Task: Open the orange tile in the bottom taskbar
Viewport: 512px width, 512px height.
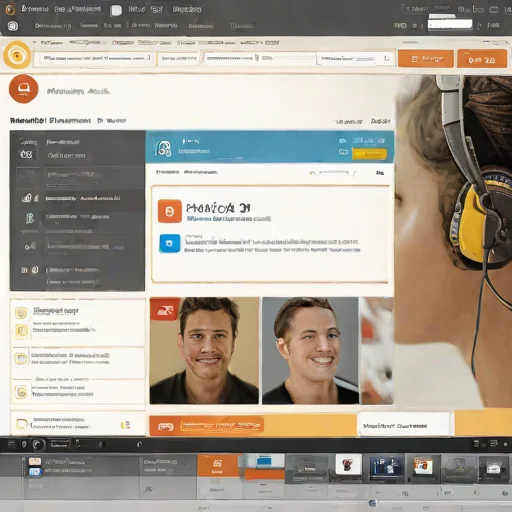Action: tap(217, 465)
